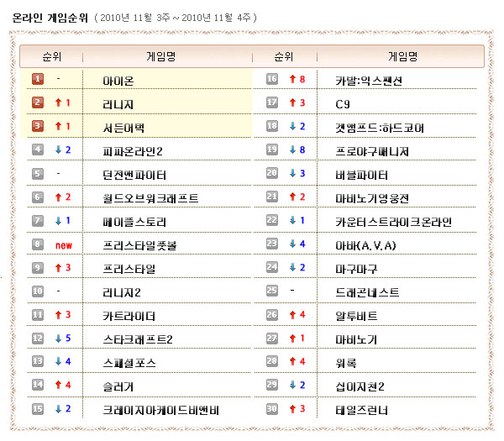Click the 테일즈런너 game name
The width and height of the screenshot is (504, 441).
(361, 411)
